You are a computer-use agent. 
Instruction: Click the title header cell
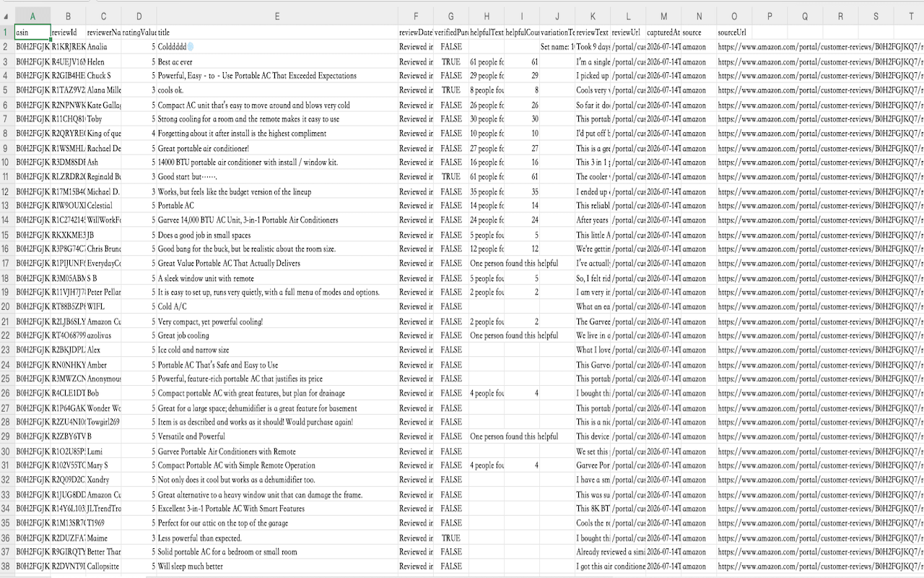click(277, 33)
